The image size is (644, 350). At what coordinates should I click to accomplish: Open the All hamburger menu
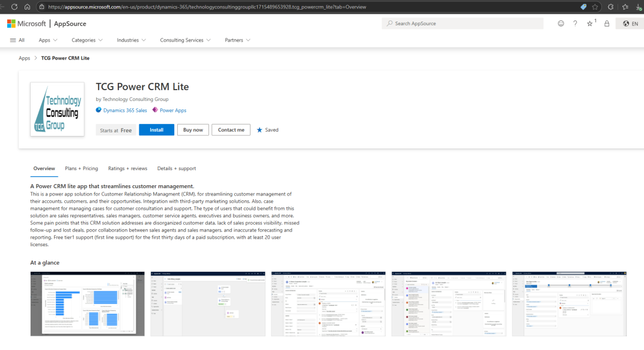[x=17, y=40]
